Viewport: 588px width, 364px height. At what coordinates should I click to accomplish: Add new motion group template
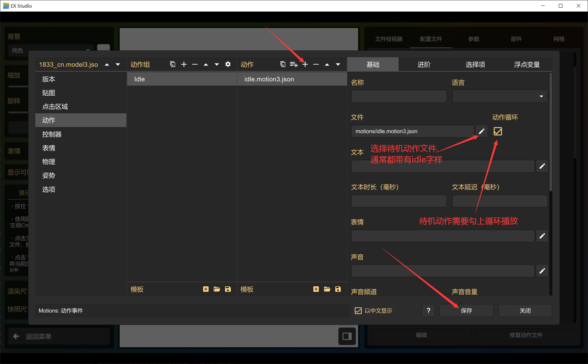point(206,289)
